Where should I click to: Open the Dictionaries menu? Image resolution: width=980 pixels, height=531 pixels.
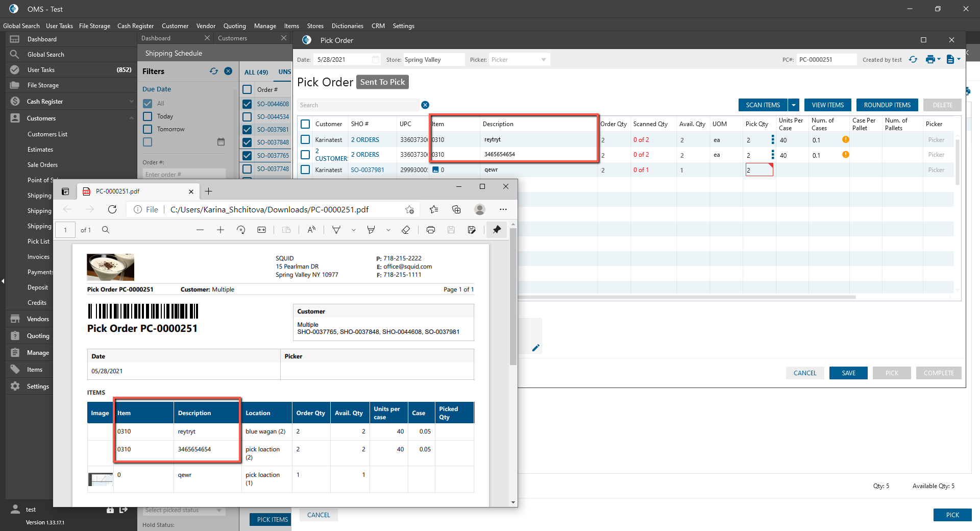click(x=347, y=26)
